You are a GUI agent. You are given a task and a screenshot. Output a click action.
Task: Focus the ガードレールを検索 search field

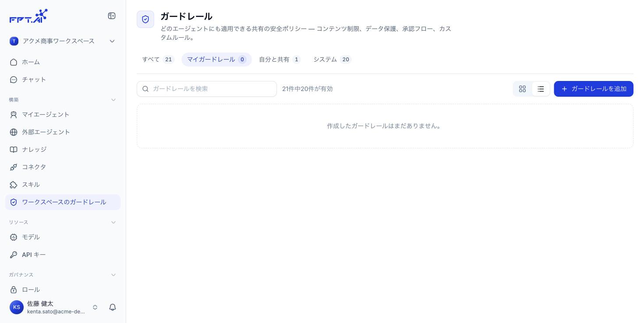point(207,89)
